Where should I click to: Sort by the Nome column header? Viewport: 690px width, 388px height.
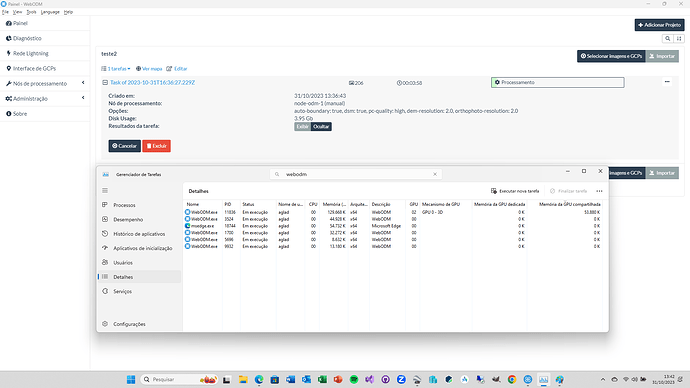click(203, 204)
